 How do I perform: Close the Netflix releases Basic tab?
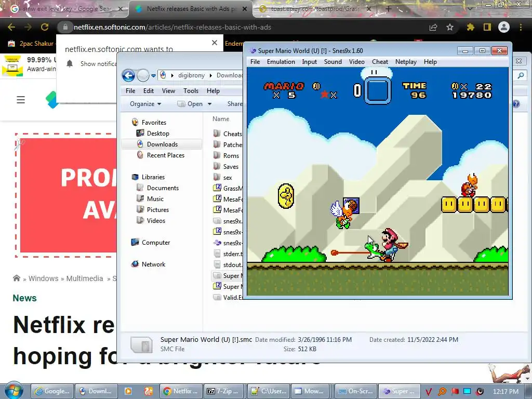pos(245,9)
